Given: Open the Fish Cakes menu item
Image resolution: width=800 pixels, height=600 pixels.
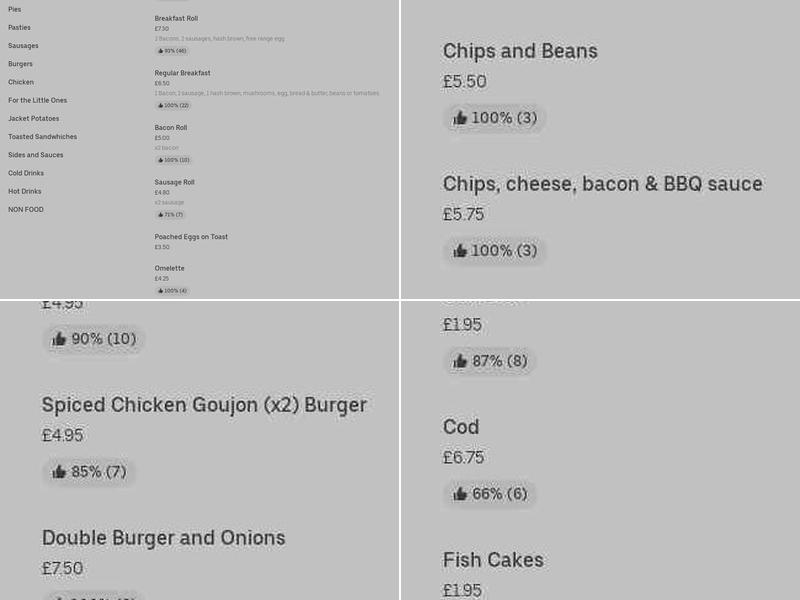Looking at the screenshot, I should [493, 560].
